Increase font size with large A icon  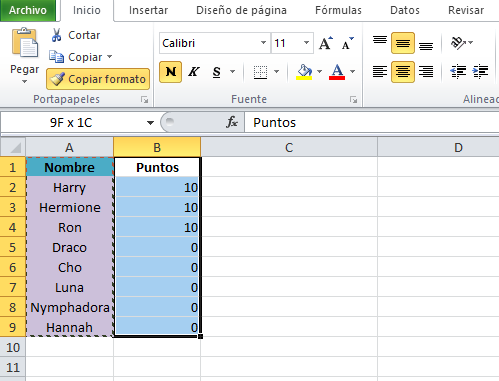[x=326, y=43]
